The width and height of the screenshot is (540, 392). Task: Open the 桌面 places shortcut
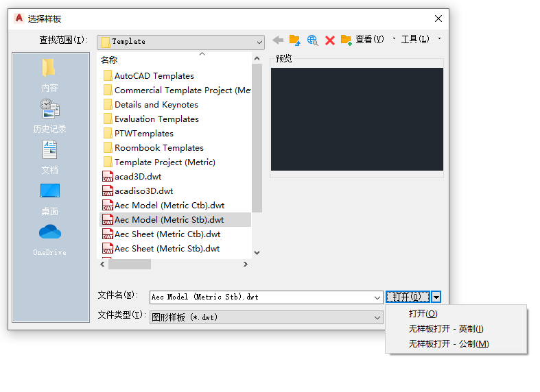pos(50,199)
